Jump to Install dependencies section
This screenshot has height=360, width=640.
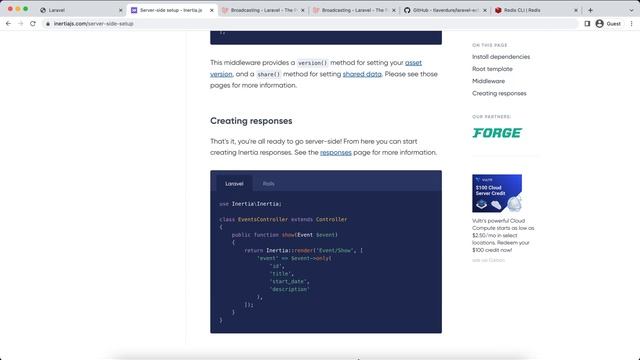click(501, 57)
